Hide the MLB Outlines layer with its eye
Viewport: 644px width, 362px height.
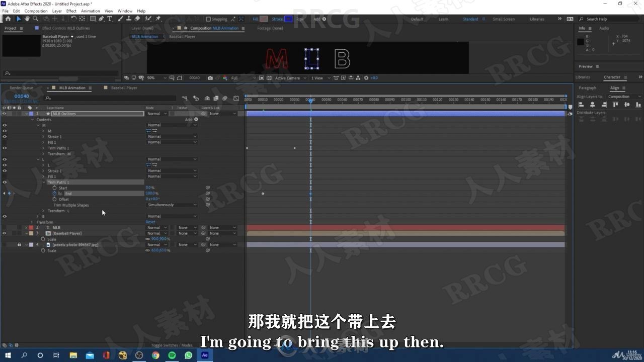pos(5,114)
